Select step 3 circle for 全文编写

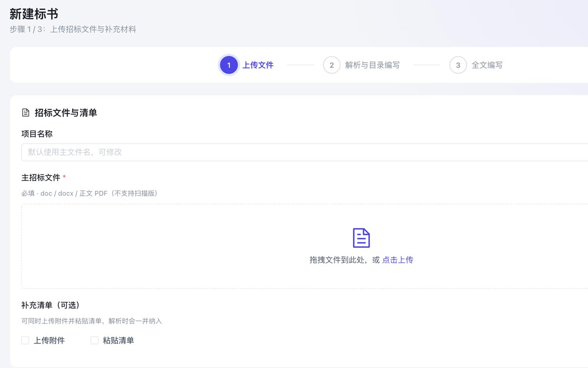pyautogui.click(x=458, y=65)
